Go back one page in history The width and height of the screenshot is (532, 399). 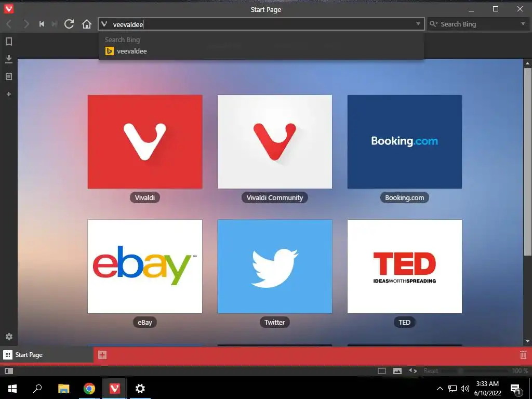9,24
